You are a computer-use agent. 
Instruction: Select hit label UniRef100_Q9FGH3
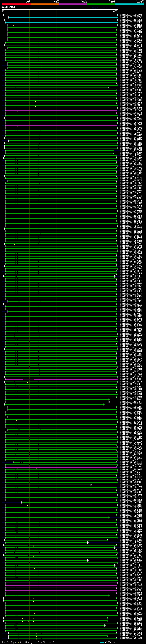coord(131,55)
